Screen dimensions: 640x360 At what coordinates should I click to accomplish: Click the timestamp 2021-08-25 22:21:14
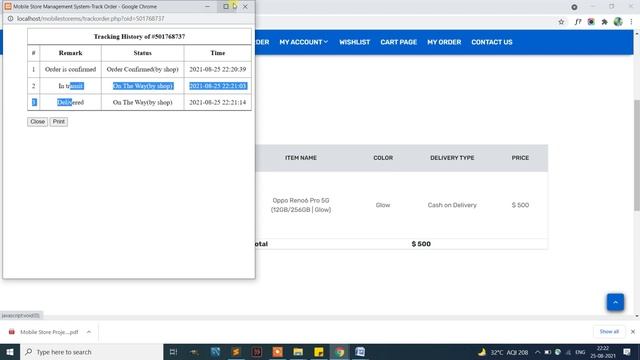pyautogui.click(x=218, y=102)
